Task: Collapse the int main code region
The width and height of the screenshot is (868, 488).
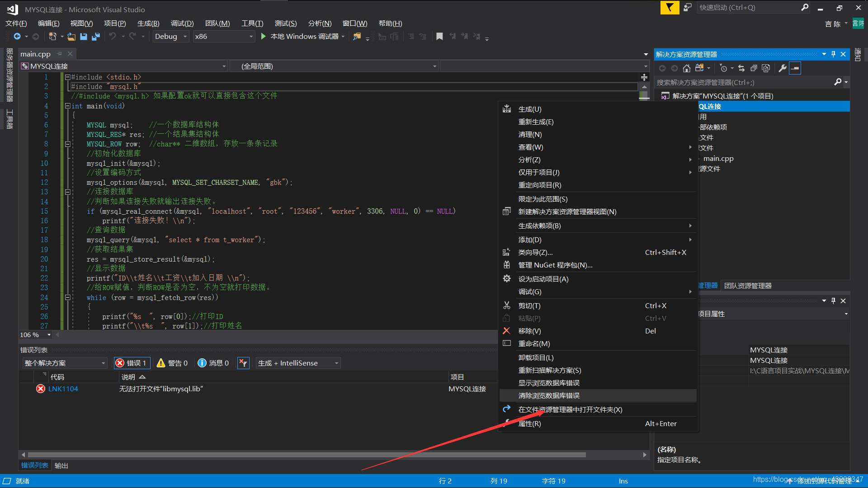Action: tap(67, 106)
